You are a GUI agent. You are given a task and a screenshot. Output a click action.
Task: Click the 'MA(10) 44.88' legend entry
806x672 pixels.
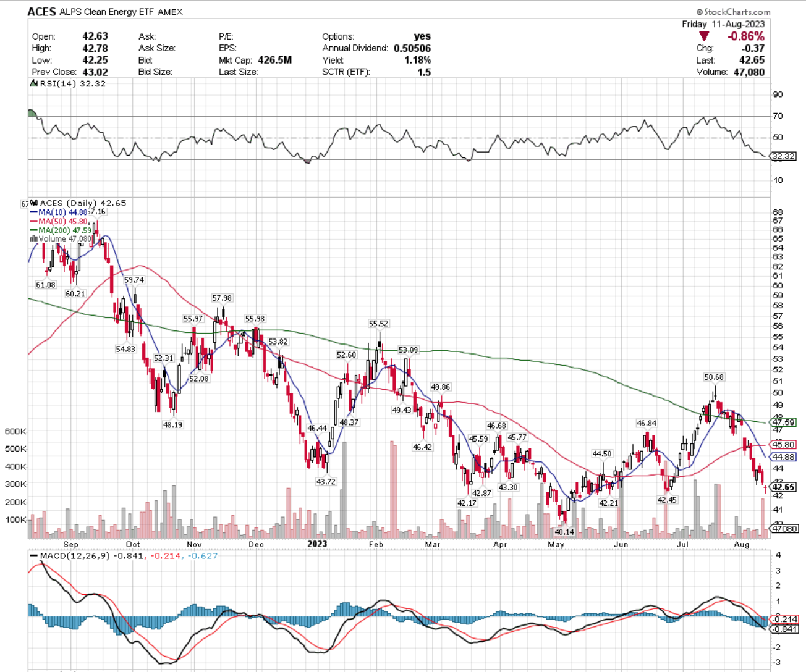(64, 212)
